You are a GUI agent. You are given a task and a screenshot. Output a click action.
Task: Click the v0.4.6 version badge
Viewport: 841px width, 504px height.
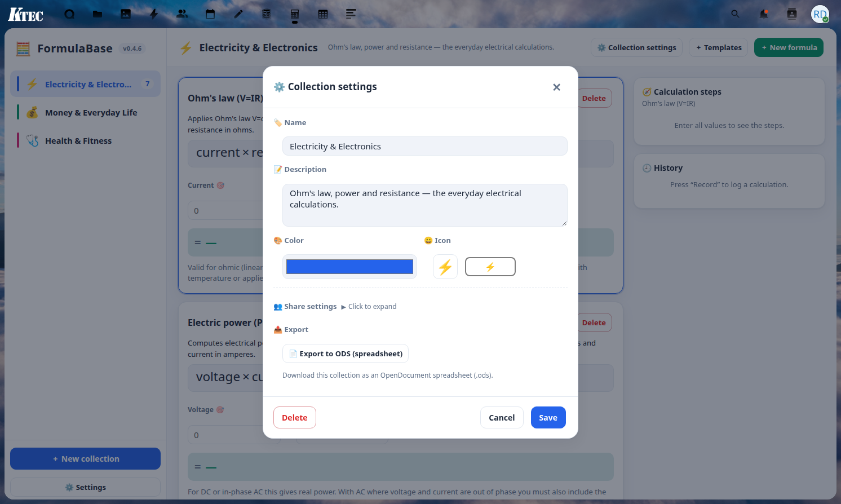click(x=132, y=48)
